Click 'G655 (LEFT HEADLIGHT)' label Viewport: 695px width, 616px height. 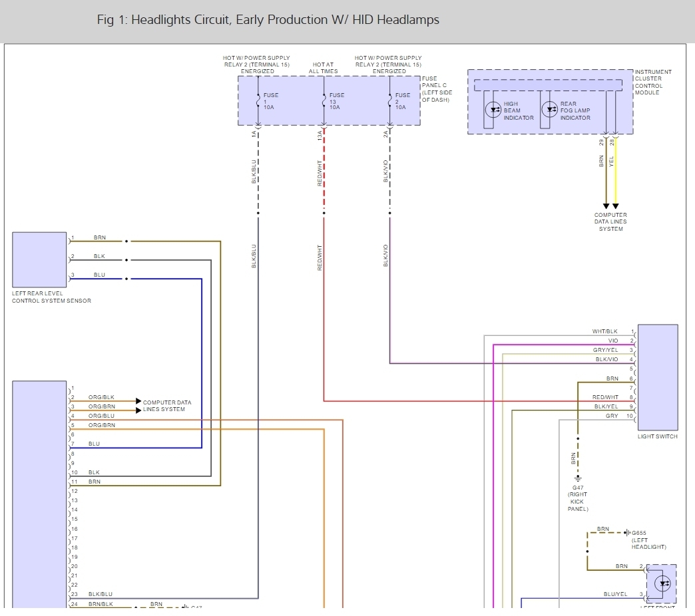click(648, 539)
